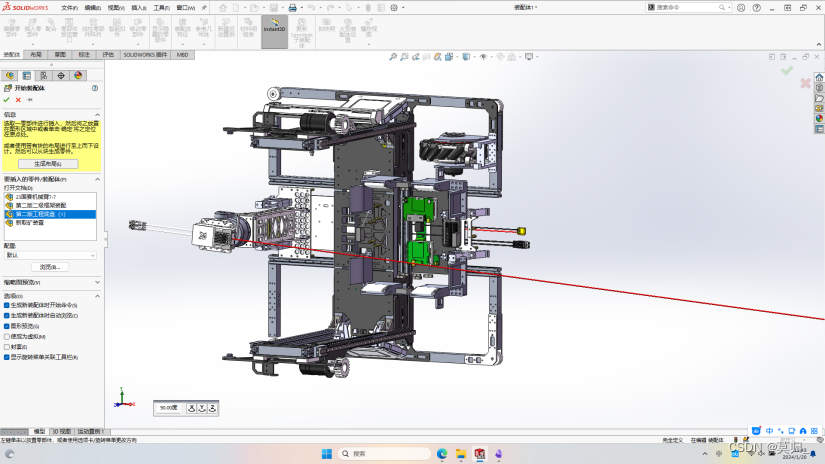The image size is (825, 464).
Task: Confirm with the green check in the PropertyManager
Action: (x=6, y=99)
